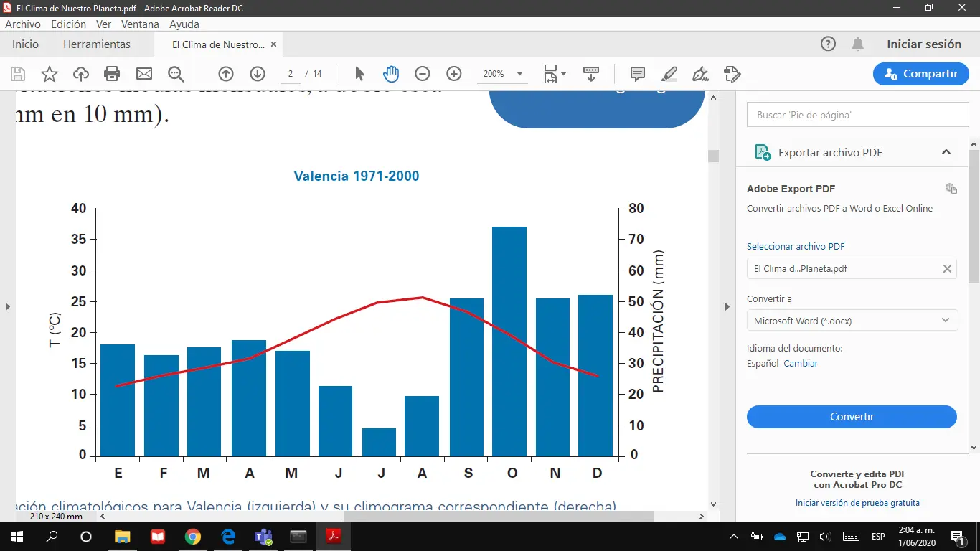Go to the next page
The width and height of the screenshot is (980, 551).
(258, 73)
